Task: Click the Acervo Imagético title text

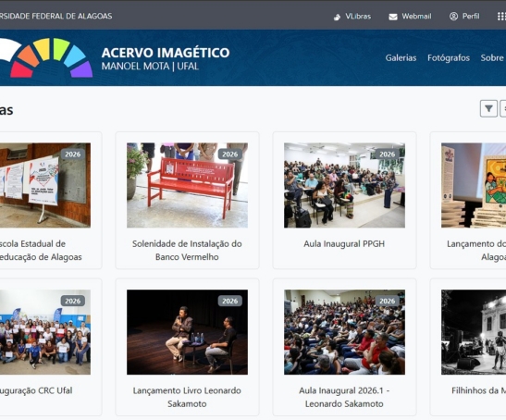Action: (x=166, y=53)
